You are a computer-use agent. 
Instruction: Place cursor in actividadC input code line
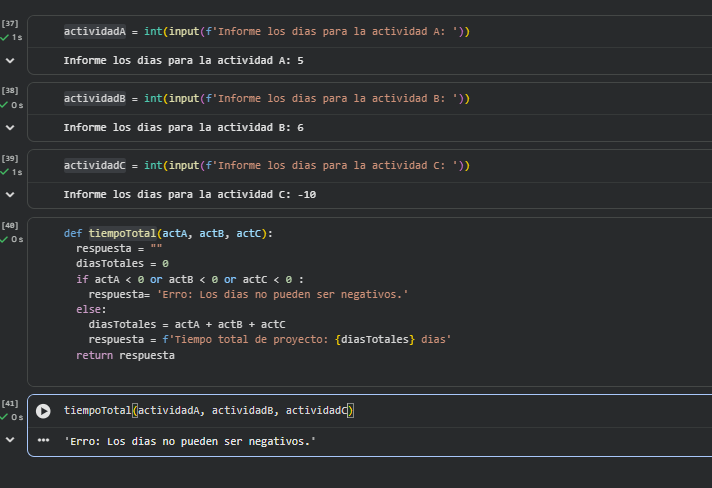pyautogui.click(x=267, y=165)
